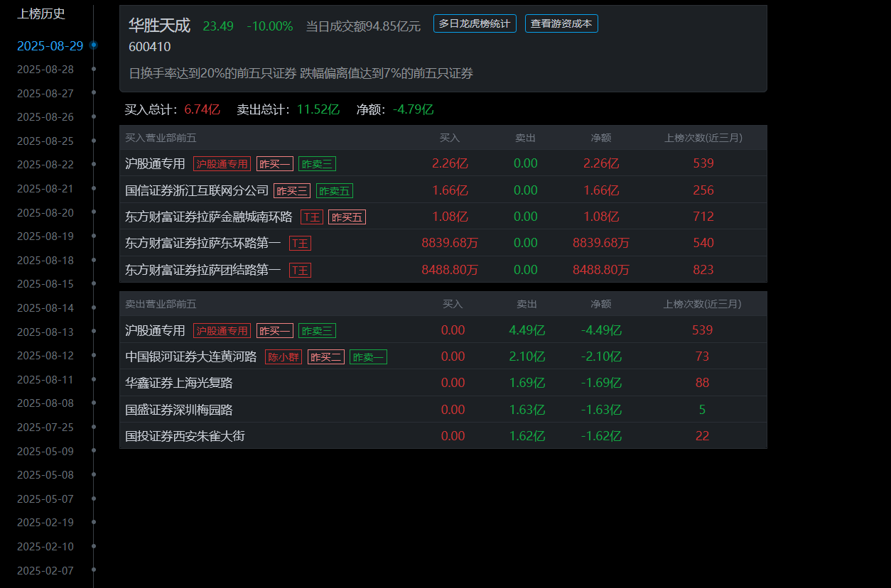Select date 2025-08-26 in history

(45, 117)
